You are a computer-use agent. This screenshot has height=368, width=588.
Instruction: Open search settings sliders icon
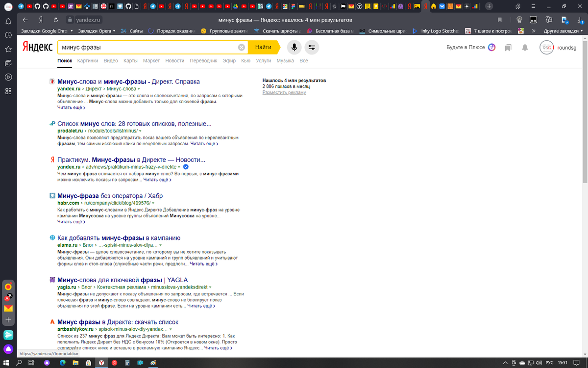pos(312,48)
